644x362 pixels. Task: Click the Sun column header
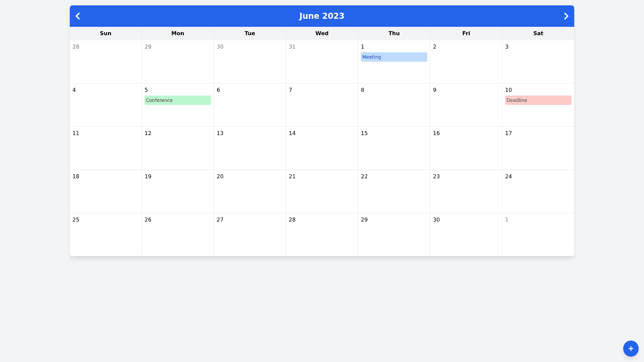coord(105,34)
